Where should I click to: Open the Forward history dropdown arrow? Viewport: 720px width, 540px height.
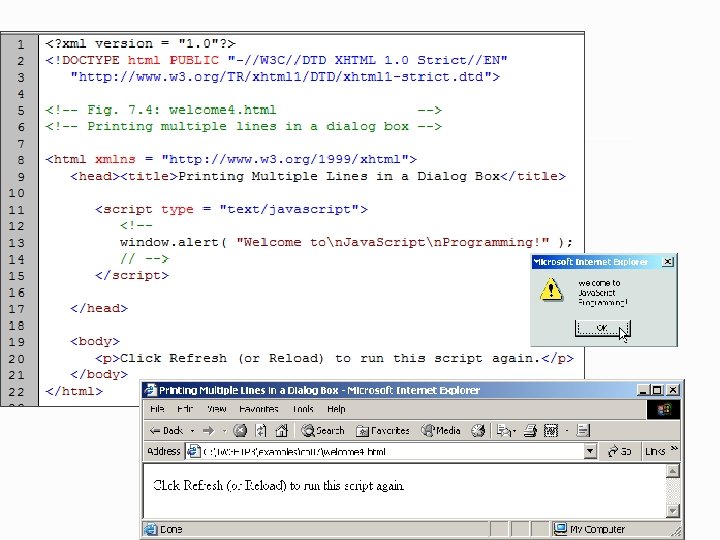coord(225,431)
